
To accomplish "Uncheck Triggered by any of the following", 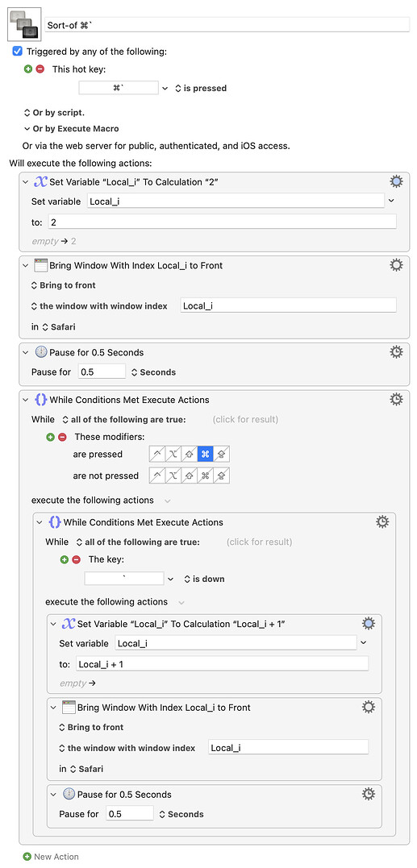I will click(17, 51).
